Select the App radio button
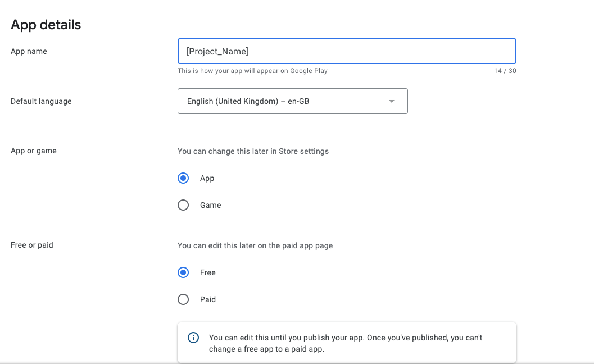Image resolution: width=594 pixels, height=364 pixels. click(183, 178)
